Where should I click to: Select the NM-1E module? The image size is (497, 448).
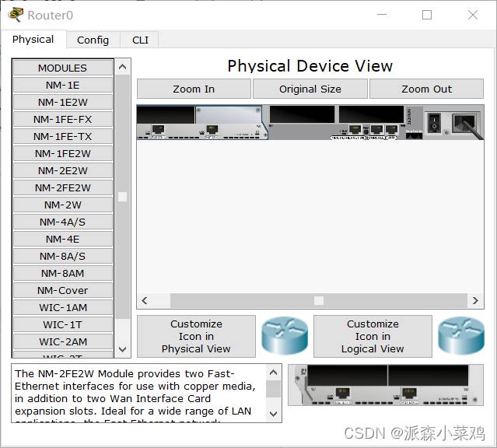pyautogui.click(x=63, y=85)
